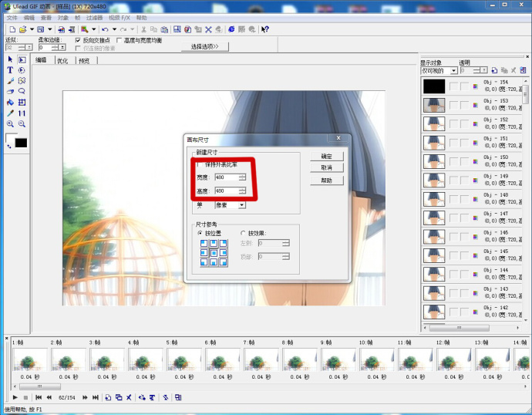Play the animation
The width and height of the screenshot is (532, 415).
click(x=15, y=397)
